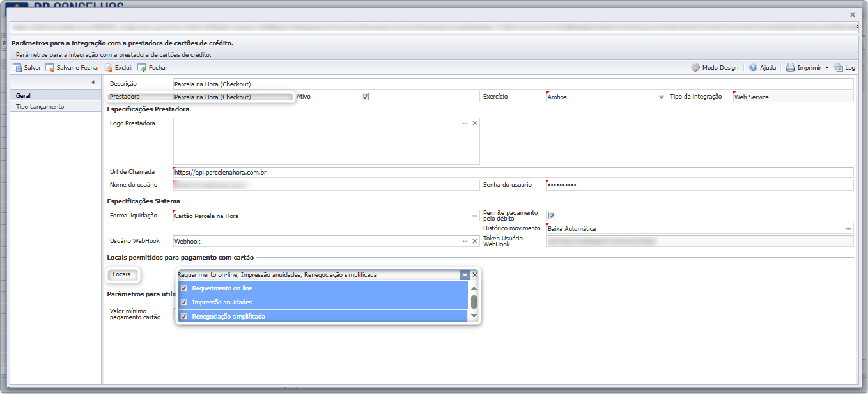Click the Ajuda help icon
The height and width of the screenshot is (394, 868).
(753, 67)
